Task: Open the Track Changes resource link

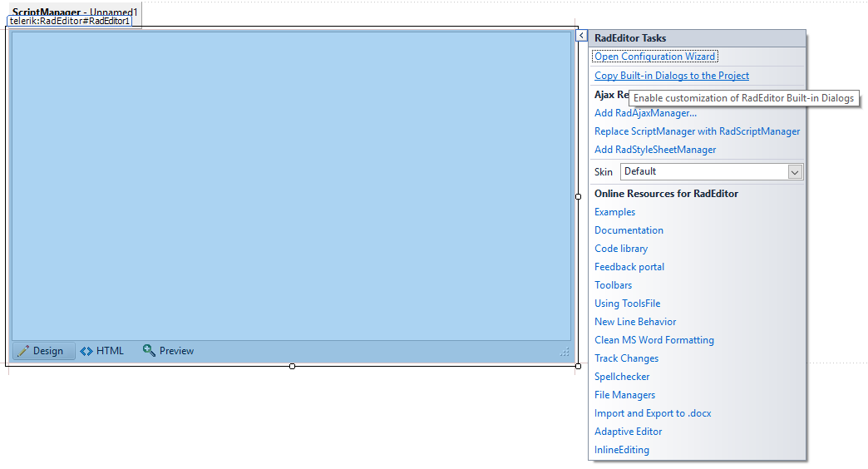Action: click(x=626, y=358)
